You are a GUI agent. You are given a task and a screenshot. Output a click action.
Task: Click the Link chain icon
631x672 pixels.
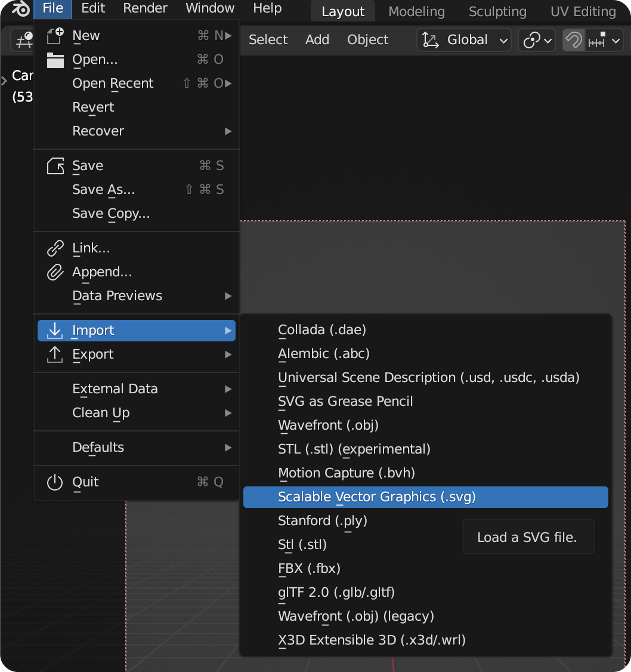(x=55, y=248)
